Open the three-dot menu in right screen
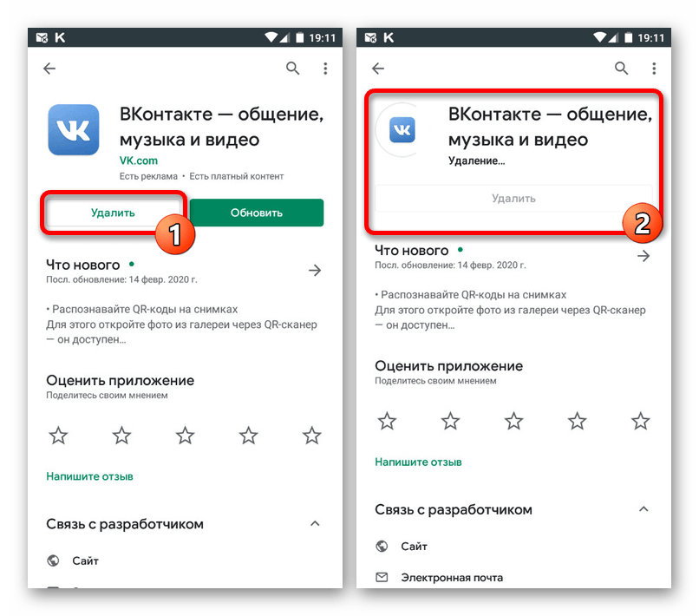This screenshot has width=699, height=616. click(654, 69)
